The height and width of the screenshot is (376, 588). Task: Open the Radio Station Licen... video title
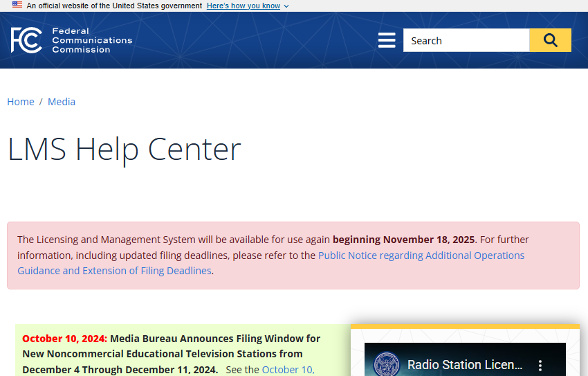(x=465, y=365)
